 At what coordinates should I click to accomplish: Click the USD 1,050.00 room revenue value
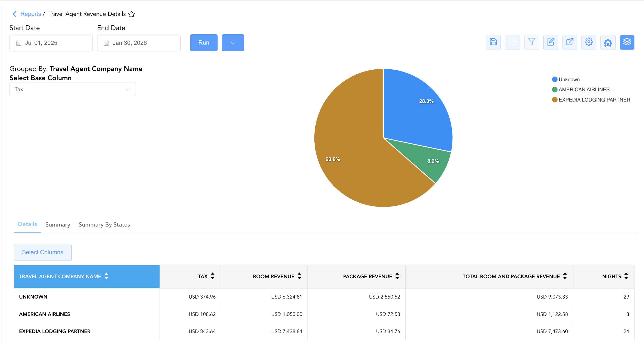tap(287, 314)
